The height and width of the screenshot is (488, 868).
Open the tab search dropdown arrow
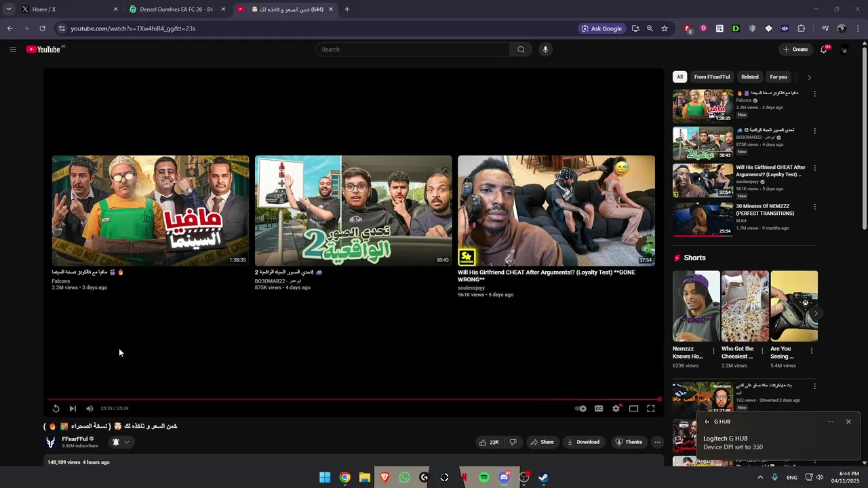[x=8, y=9]
